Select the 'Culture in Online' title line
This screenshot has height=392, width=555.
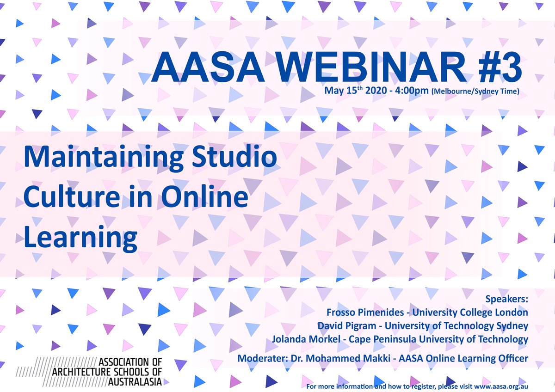(136, 197)
